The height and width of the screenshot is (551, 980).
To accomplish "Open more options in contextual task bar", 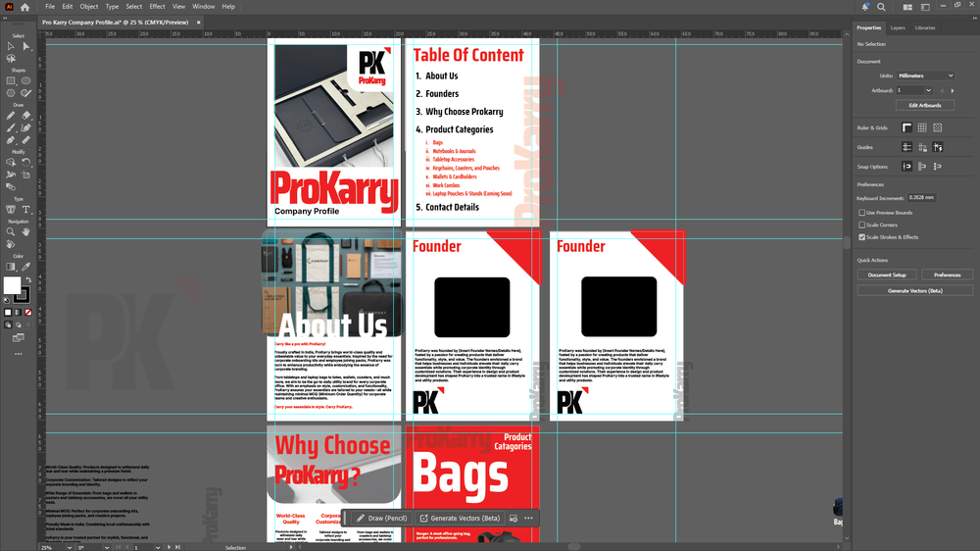I will point(529,518).
